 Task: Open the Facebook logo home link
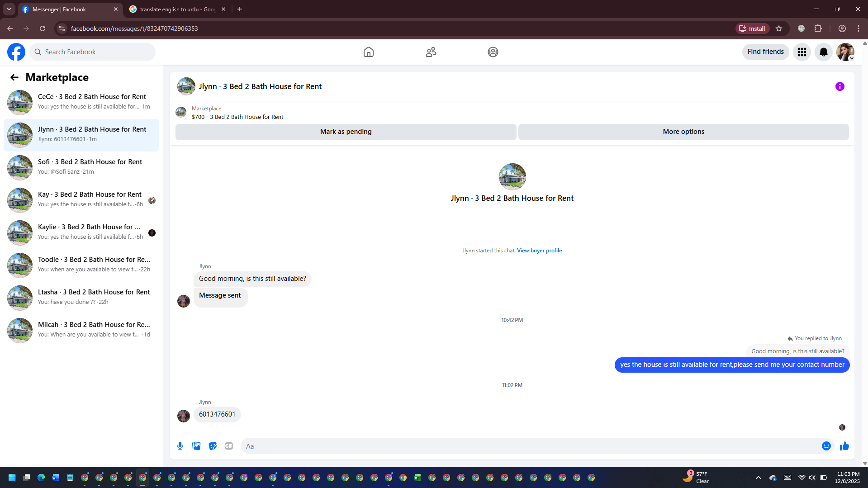click(16, 52)
